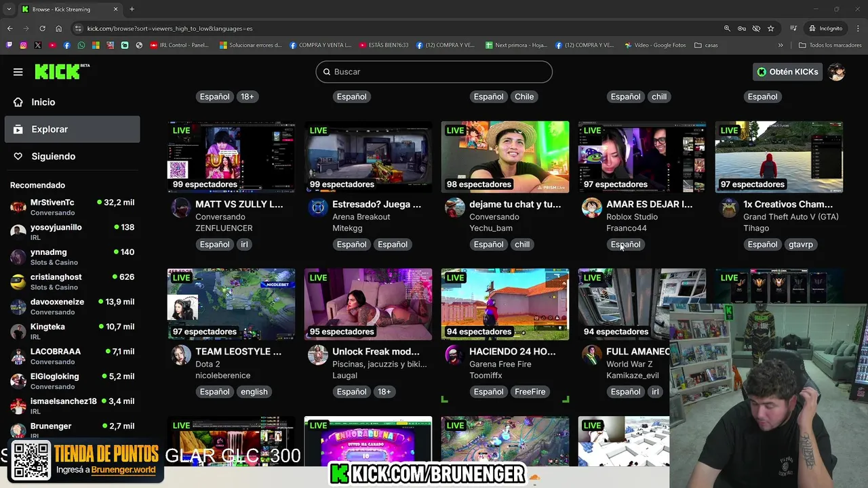Viewport: 868px width, 488px height.
Task: Expand the tab search dropdown arrow
Action: coord(9,9)
